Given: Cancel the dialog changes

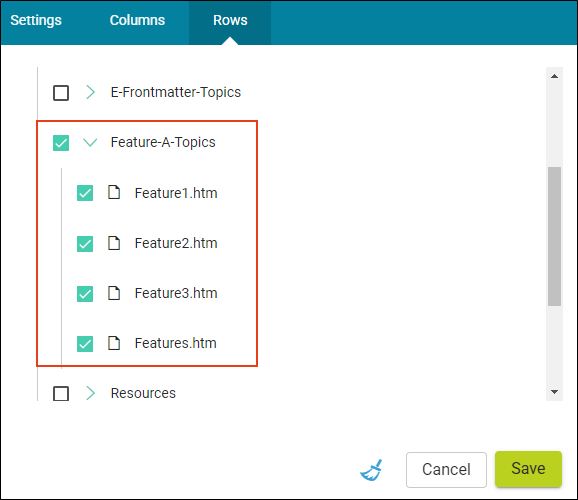Looking at the screenshot, I should pos(446,470).
